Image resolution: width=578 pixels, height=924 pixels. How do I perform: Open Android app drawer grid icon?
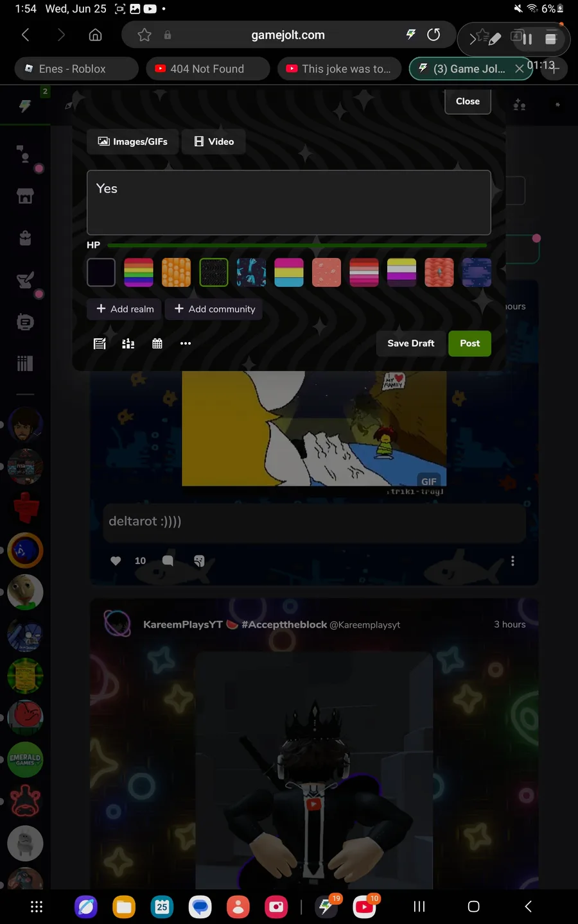pyautogui.click(x=37, y=907)
